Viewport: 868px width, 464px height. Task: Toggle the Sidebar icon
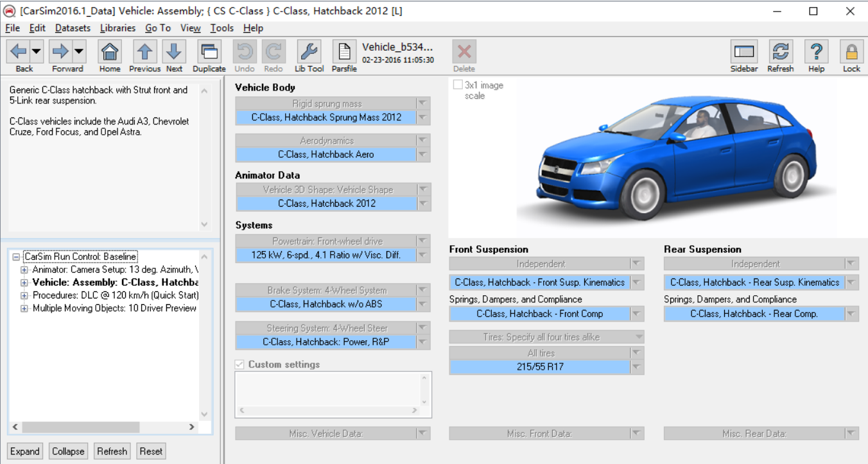coord(744,51)
